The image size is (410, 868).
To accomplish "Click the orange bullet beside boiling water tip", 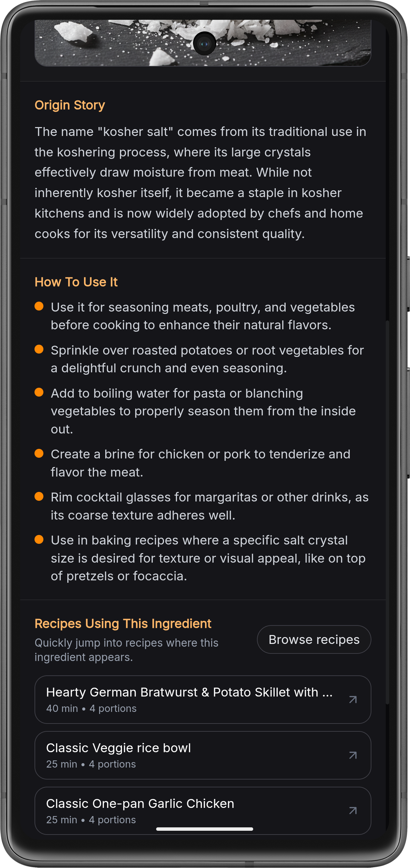I will [39, 392].
